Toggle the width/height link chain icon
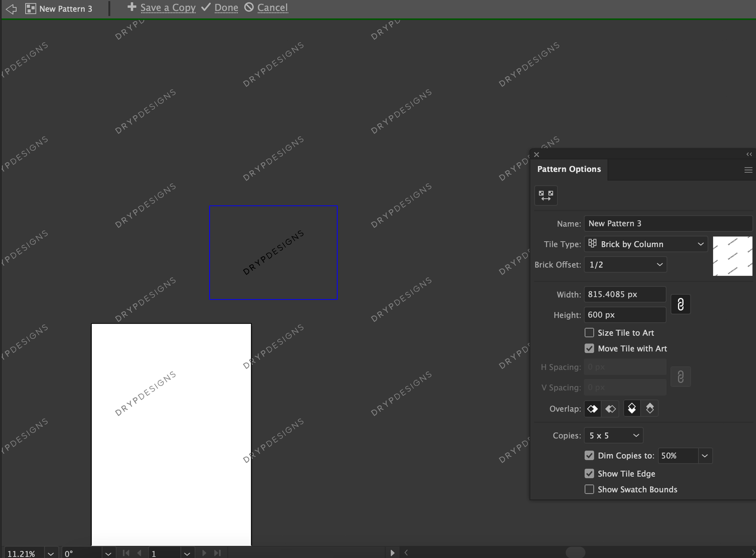Image resolution: width=756 pixels, height=558 pixels. click(x=680, y=304)
